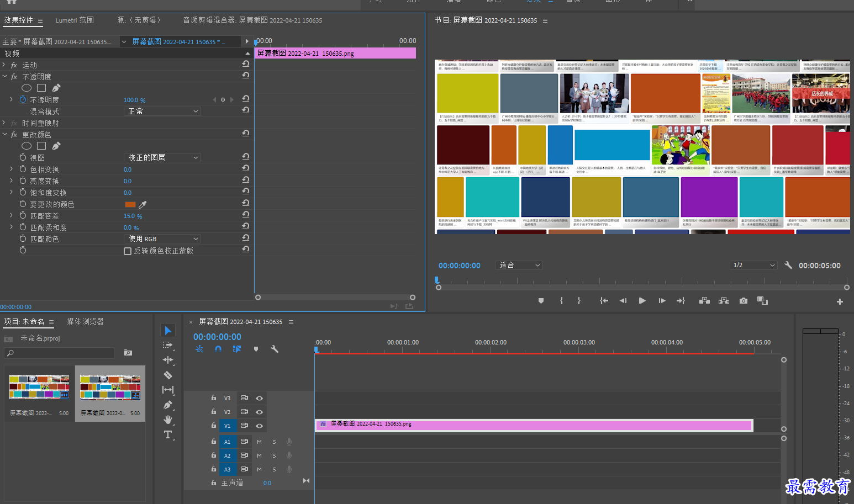Toggle the V1 track lock

[213, 426]
